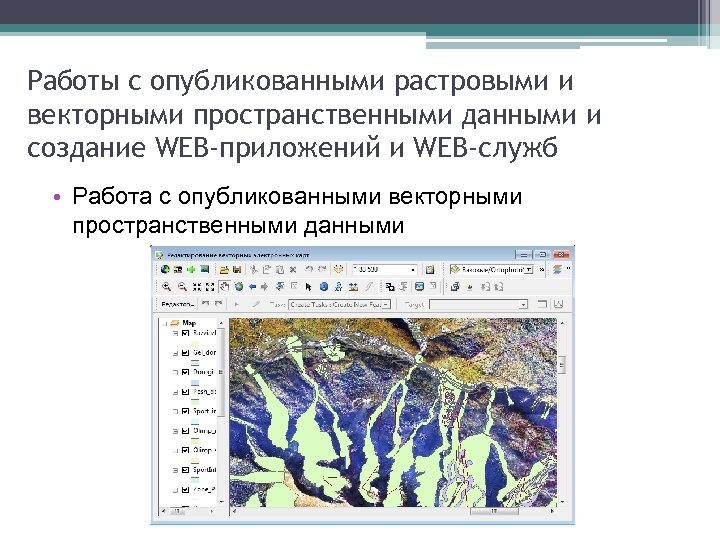Toggle checkbox of the layer directly above Sportbl
Screen dimensions: 720x540
click(186, 450)
